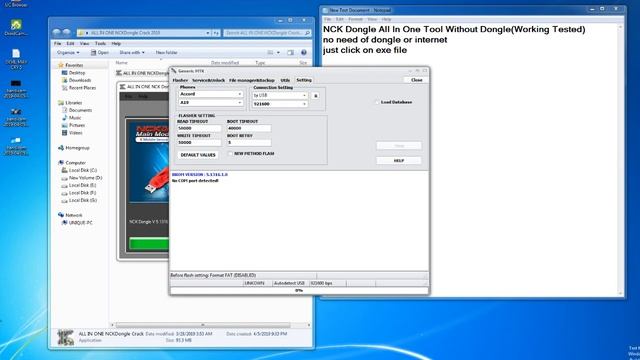640x360 pixels.
Task: Click the Explorer Forward navigation button
Action: [67, 33]
